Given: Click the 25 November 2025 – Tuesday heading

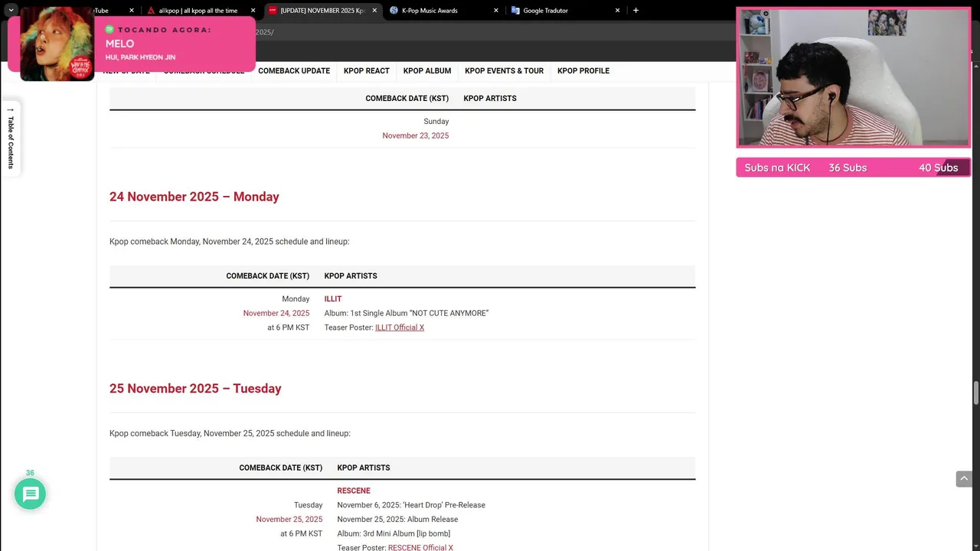Looking at the screenshot, I should tap(195, 389).
